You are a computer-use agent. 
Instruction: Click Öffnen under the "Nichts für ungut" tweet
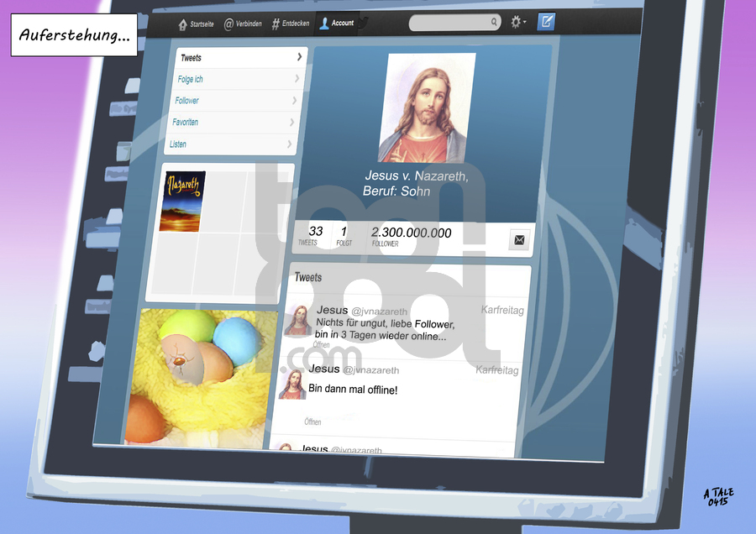click(321, 344)
